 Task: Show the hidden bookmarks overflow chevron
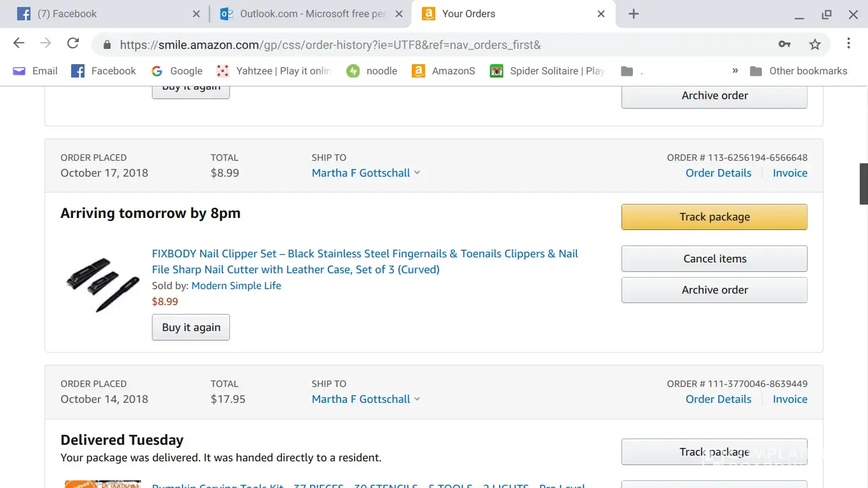click(735, 71)
